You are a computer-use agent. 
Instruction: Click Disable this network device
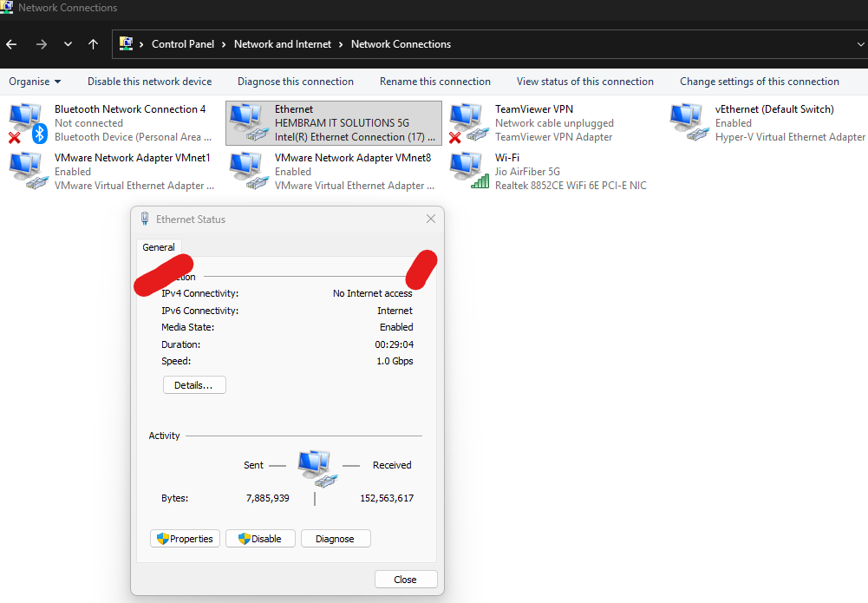click(149, 82)
